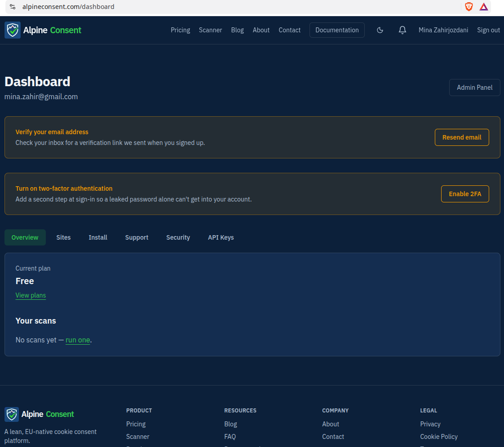Click the footer Alpine Consent shield logo

click(x=12, y=414)
